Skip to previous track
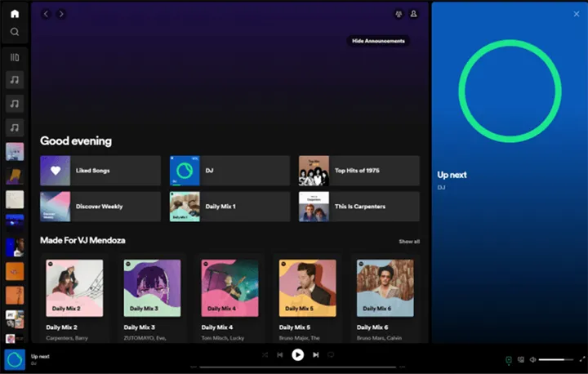This screenshot has height=374, width=588. tap(280, 355)
